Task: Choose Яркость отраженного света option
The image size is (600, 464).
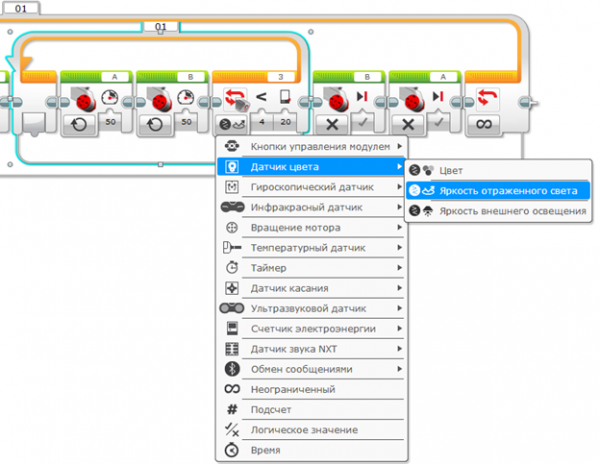Action: (498, 191)
